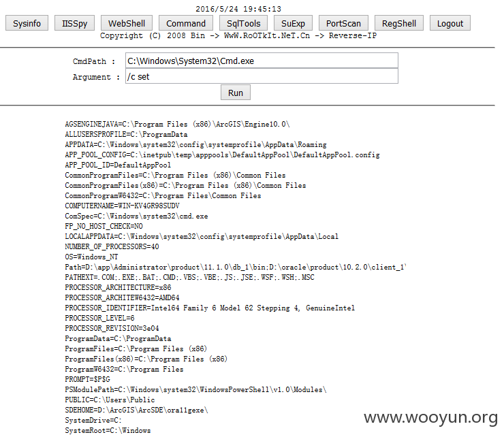
Task: Open the WebShell file manager
Action: click(x=126, y=23)
